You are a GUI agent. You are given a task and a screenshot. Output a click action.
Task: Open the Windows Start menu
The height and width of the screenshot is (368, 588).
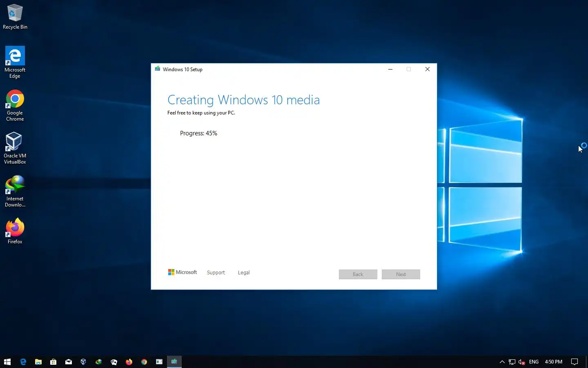pyautogui.click(x=7, y=362)
